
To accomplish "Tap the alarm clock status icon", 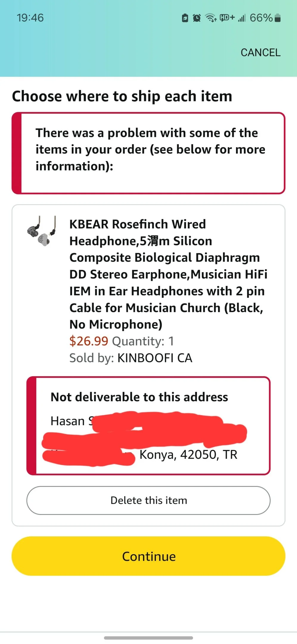I will 197,18.
